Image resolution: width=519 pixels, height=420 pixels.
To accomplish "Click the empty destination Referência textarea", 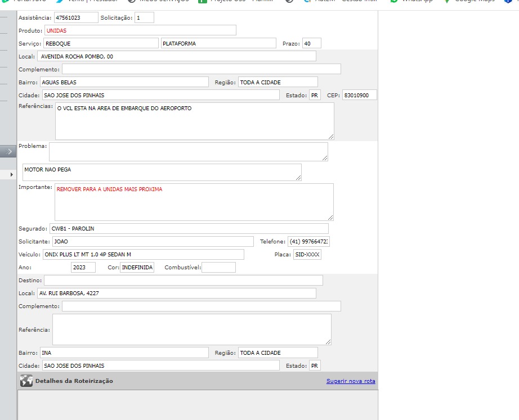I will [192, 329].
